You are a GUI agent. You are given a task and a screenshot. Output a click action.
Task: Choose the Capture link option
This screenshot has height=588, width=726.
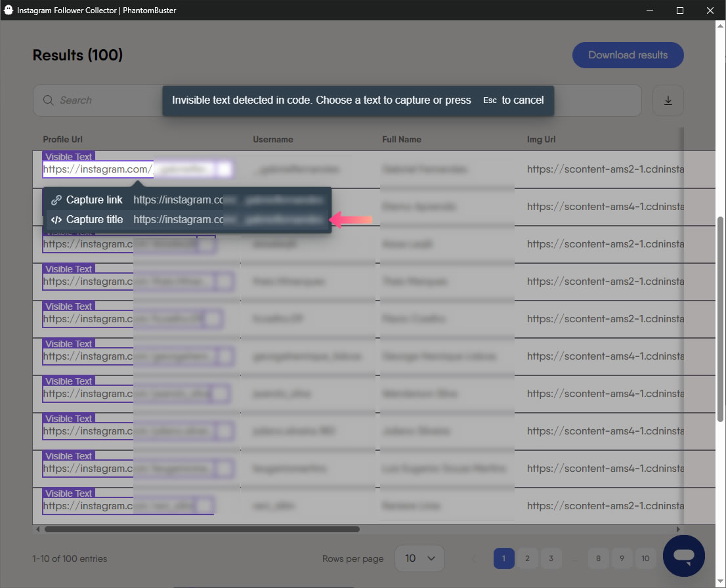point(187,199)
